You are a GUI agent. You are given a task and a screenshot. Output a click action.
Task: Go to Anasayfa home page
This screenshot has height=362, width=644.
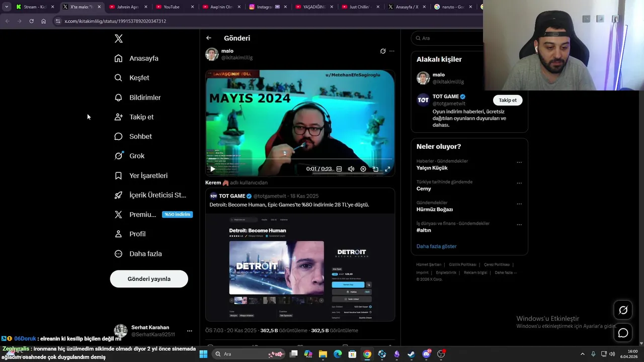pos(136,58)
